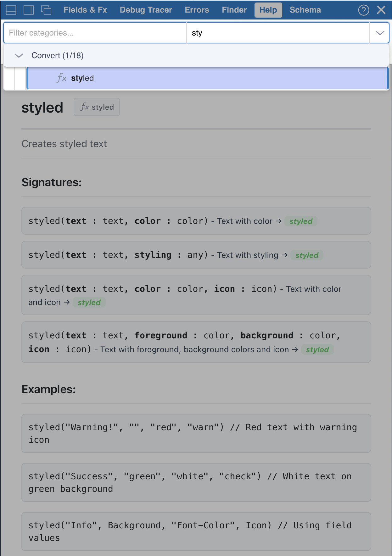Click the fx styled badge near heading
Image resolution: width=392 pixels, height=556 pixels.
(97, 107)
